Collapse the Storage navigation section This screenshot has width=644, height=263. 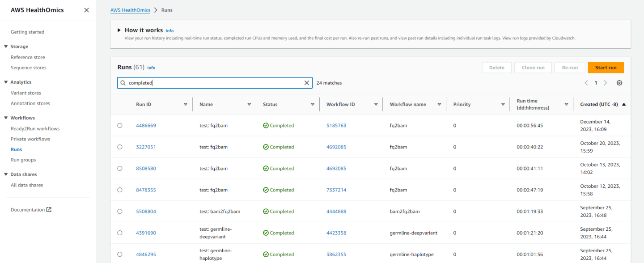tap(6, 47)
